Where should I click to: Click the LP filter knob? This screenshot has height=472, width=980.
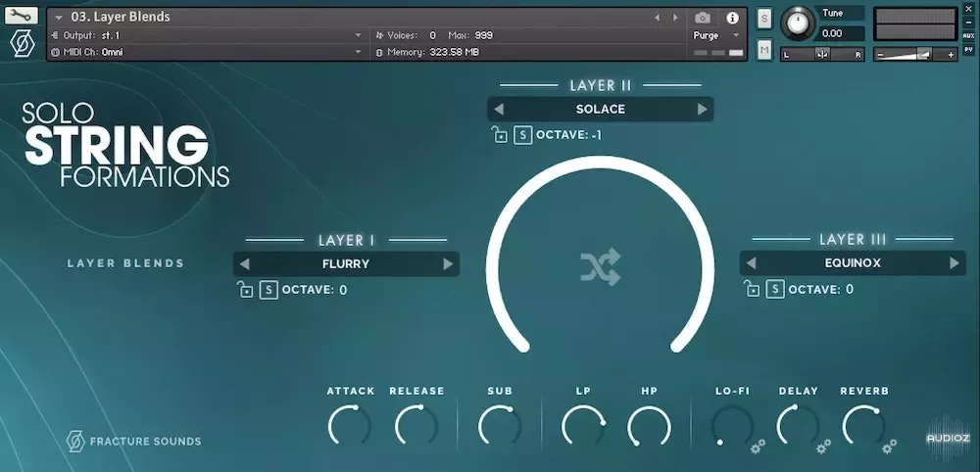pos(583,426)
